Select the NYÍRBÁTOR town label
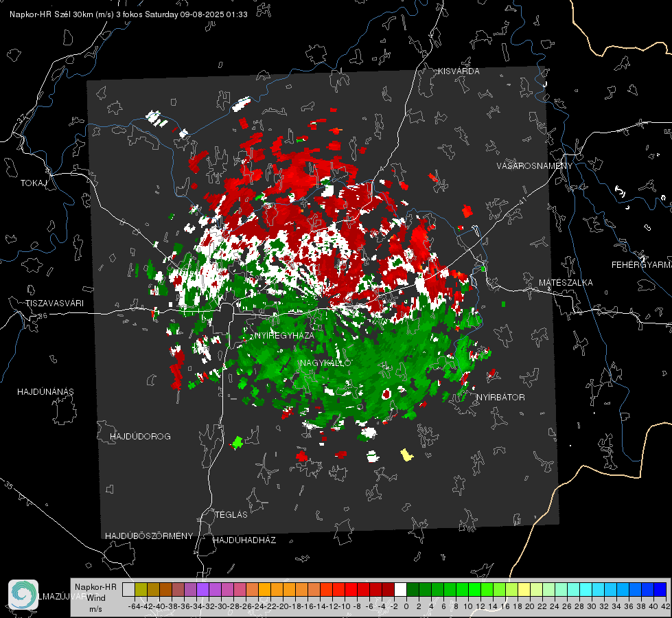The width and height of the screenshot is (672, 618). [x=500, y=397]
